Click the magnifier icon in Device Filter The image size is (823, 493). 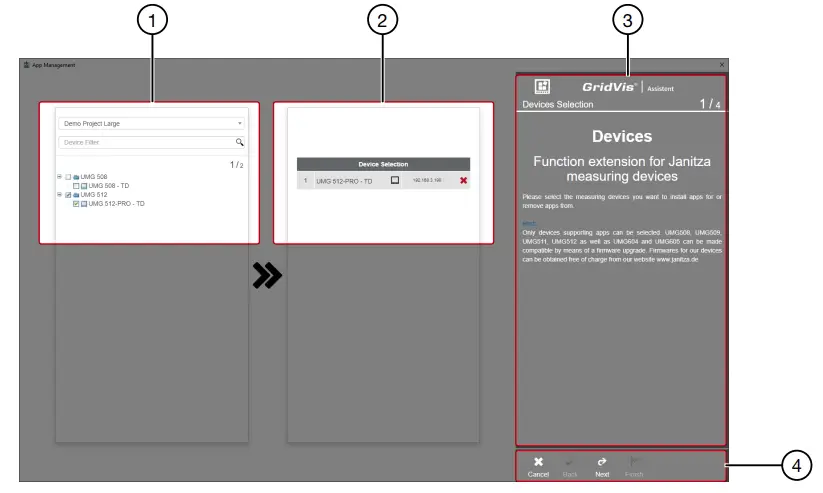pos(239,142)
